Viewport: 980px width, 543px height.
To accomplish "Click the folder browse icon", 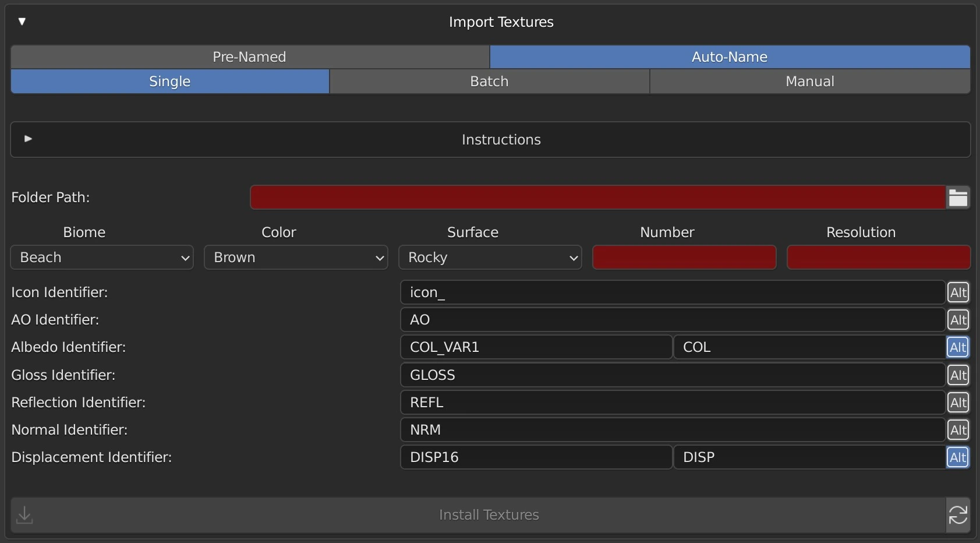I will (958, 198).
